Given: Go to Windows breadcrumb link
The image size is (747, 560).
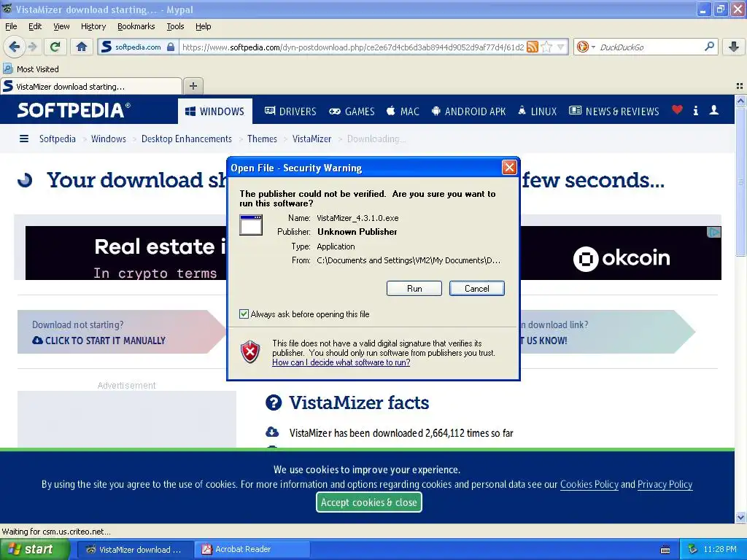Looking at the screenshot, I should [x=109, y=139].
